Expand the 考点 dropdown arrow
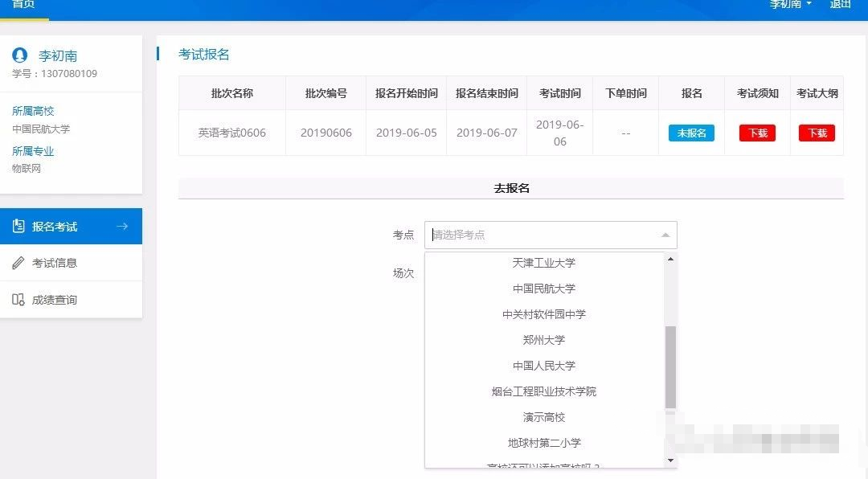This screenshot has height=479, width=868. point(665,235)
